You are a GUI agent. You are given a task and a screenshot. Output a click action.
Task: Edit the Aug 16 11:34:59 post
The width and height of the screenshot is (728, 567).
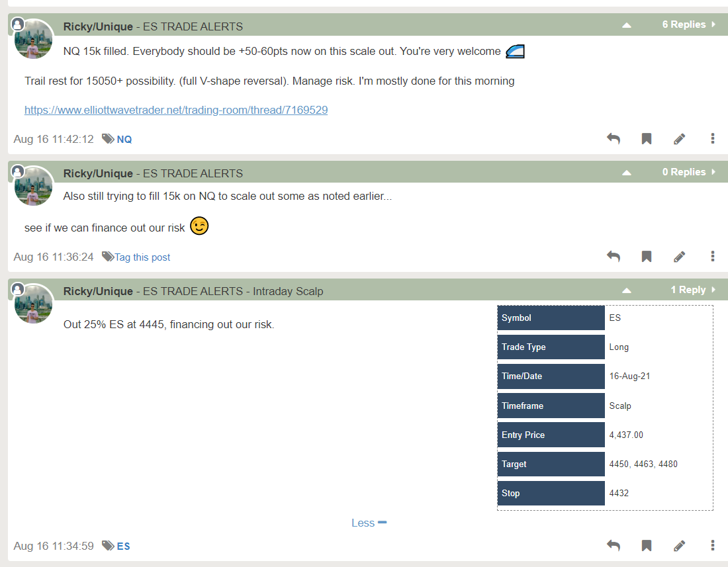tap(679, 546)
